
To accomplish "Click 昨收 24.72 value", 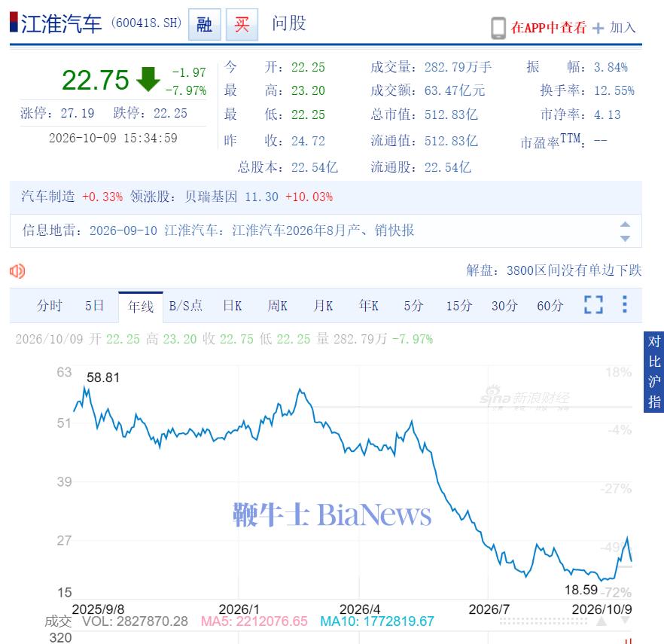I will [x=308, y=141].
